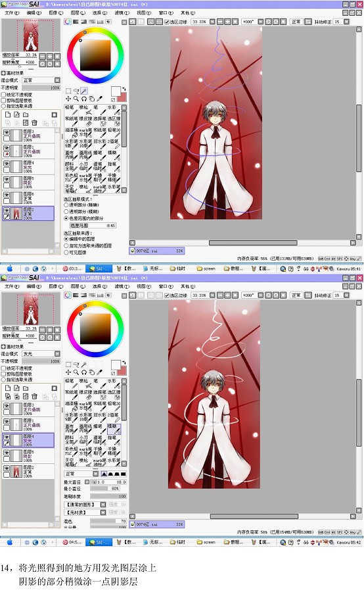364x602 pixels.
Task: Select 指定为选取来源的图层 radio in upper SAI window
Action: pyautogui.click(x=66, y=245)
